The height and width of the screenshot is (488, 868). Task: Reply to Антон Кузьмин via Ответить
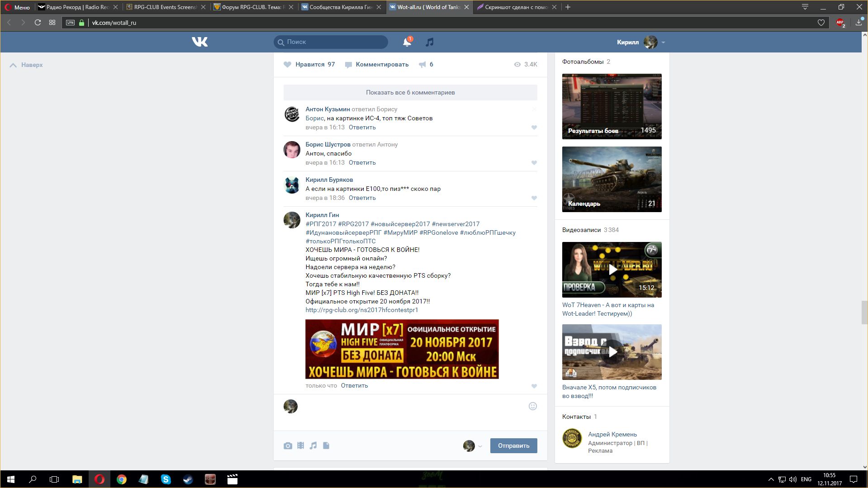point(362,127)
